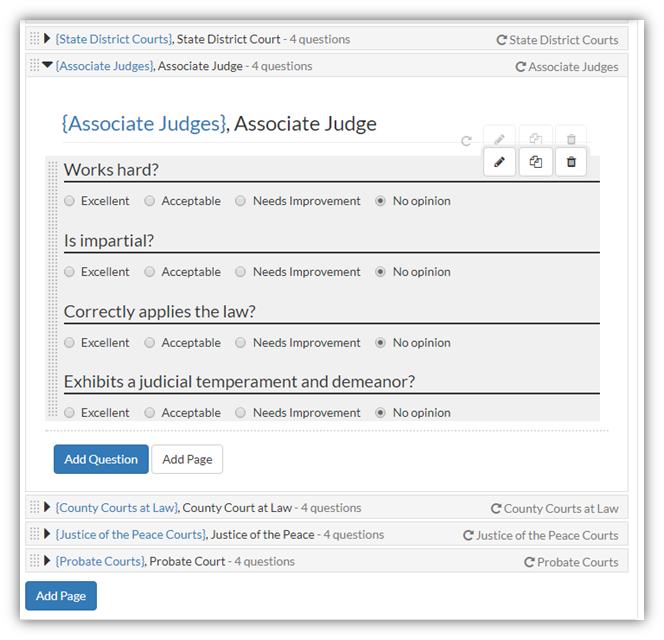The height and width of the screenshot is (640, 664).
Task: Click the bottom blue Add Page button
Action: (x=61, y=596)
